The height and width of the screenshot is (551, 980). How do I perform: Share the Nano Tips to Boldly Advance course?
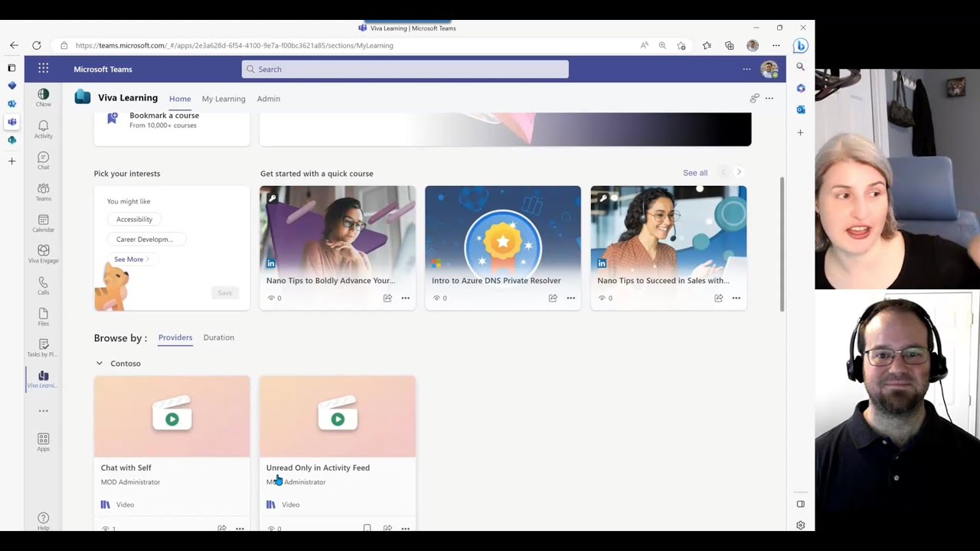[387, 298]
